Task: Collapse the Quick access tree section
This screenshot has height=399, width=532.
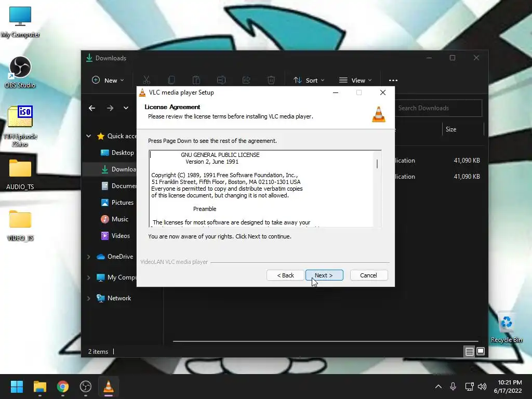Action: [x=88, y=136]
